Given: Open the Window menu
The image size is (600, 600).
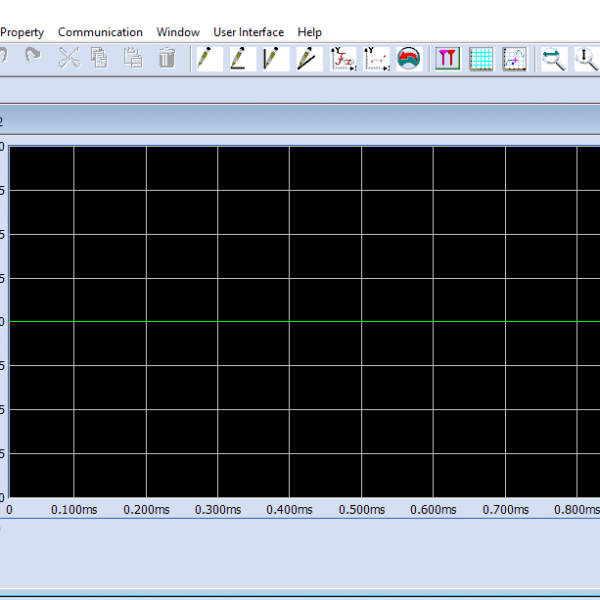Looking at the screenshot, I should pyautogui.click(x=178, y=32).
